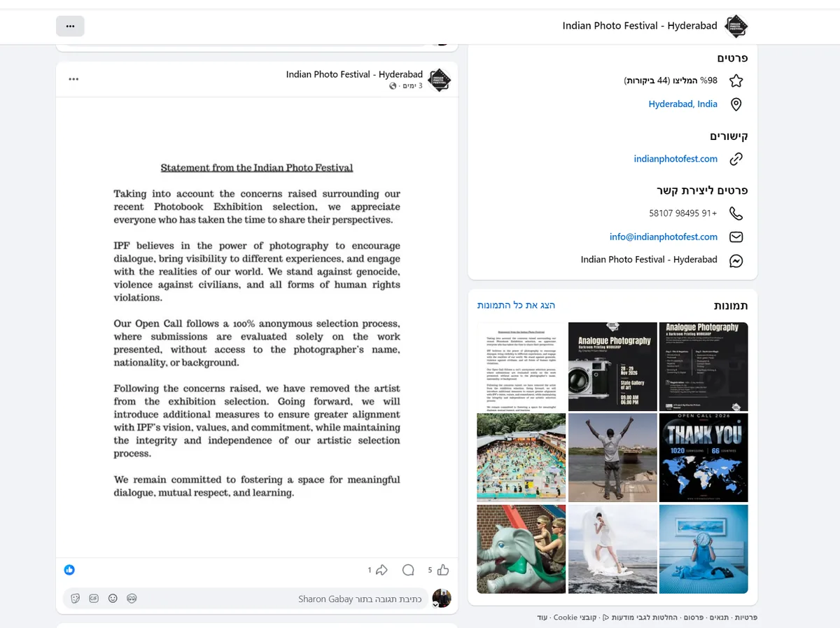Click the post author's profile logo
Image resolution: width=840 pixels, height=628 pixels.
439,80
